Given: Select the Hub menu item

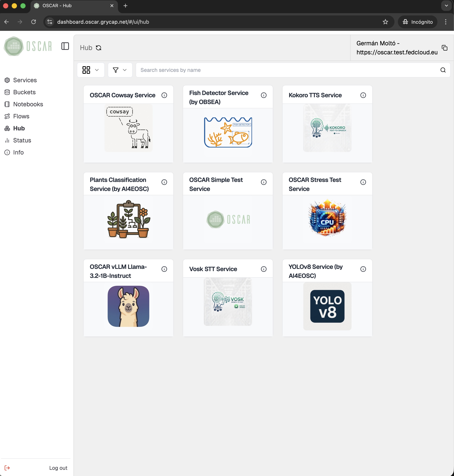Looking at the screenshot, I should (x=19, y=128).
